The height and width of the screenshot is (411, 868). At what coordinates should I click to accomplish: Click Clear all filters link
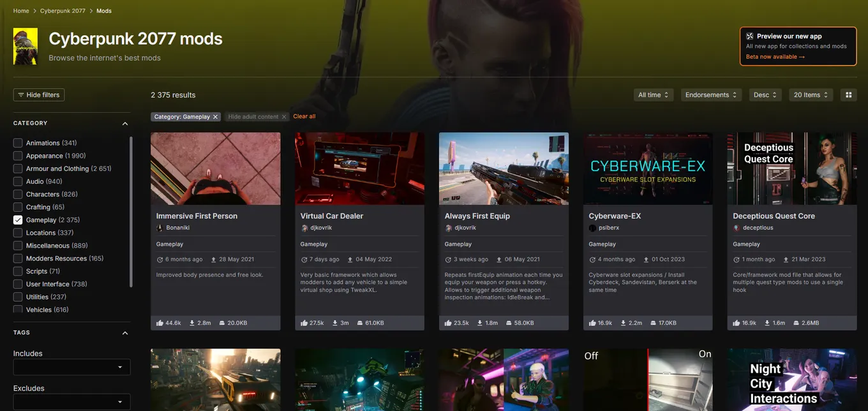[x=304, y=117]
